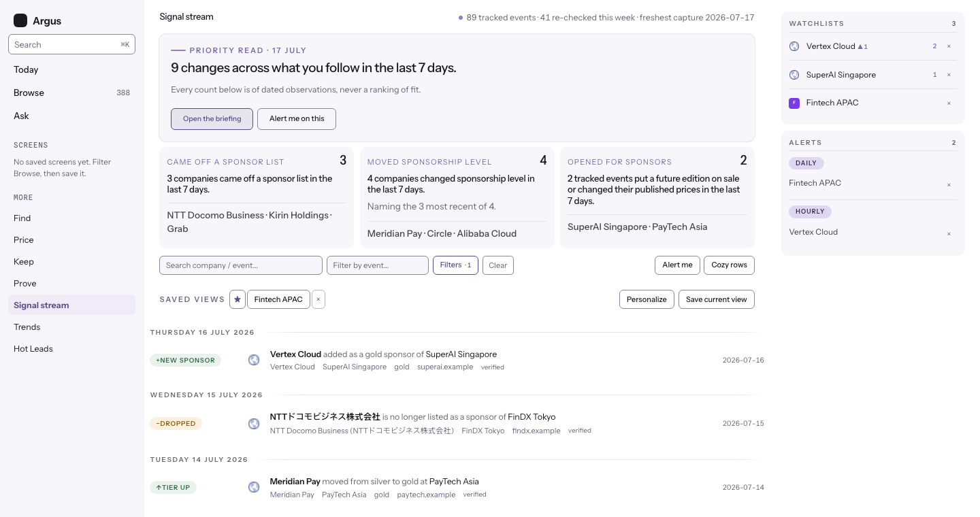Open Keep in the sidebar
The height and width of the screenshot is (517, 980).
pos(72,262)
